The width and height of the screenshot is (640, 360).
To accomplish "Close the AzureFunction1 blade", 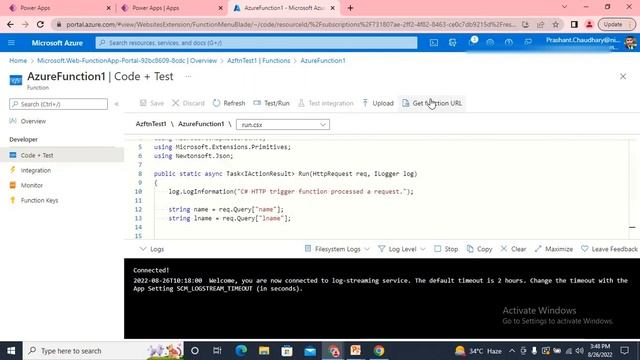I will pos(623,76).
